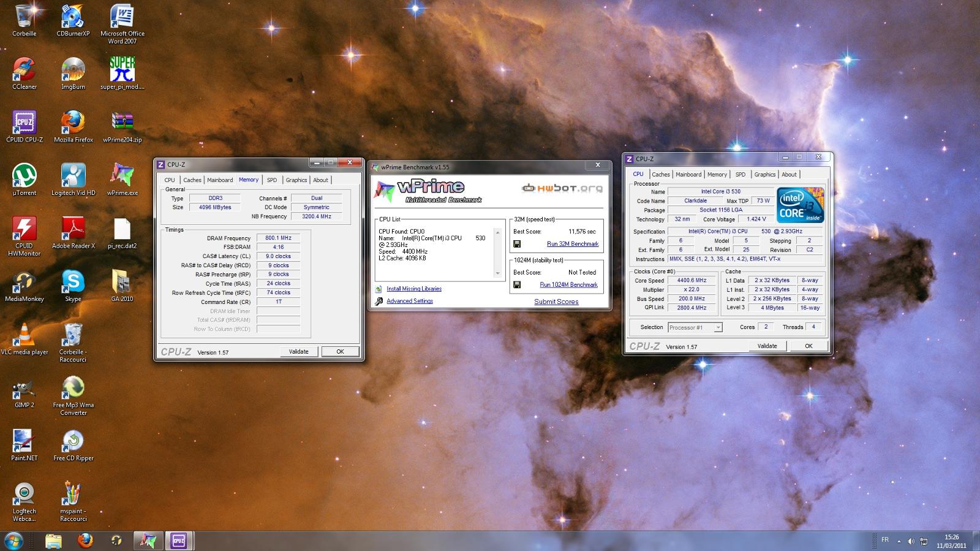The image size is (980, 551).
Task: Launch CCleaner desktop shortcut
Action: tap(24, 74)
